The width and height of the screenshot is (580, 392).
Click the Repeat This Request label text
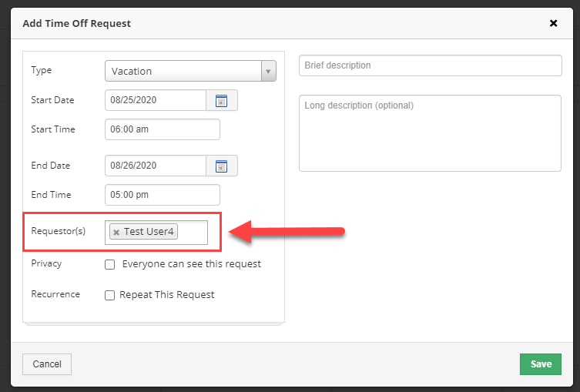click(x=166, y=295)
